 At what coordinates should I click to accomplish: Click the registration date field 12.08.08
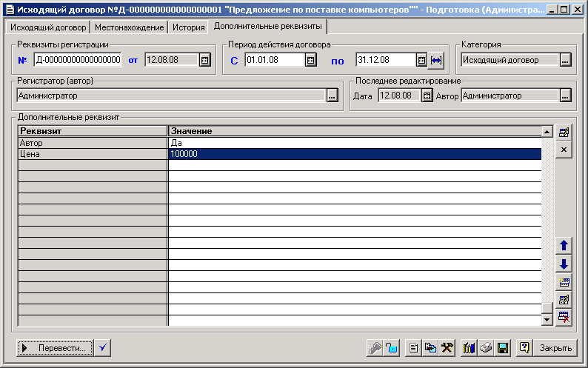(171, 60)
